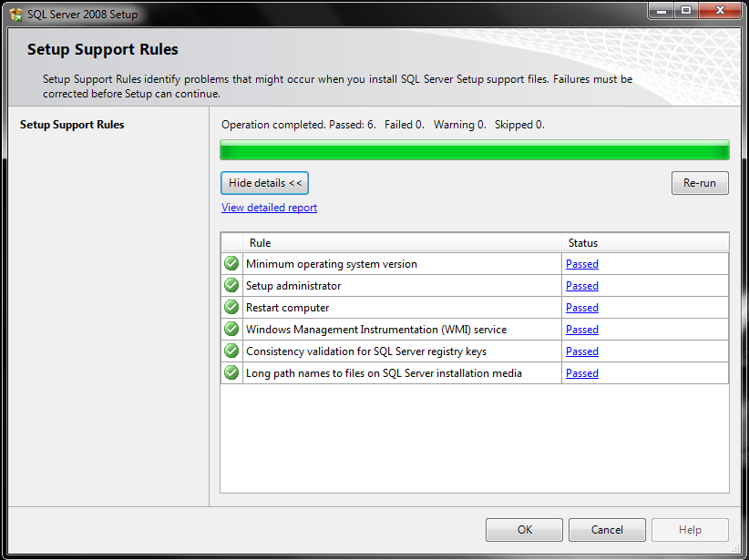Click the green check icon beside Minimum operating system version

[x=231, y=263]
